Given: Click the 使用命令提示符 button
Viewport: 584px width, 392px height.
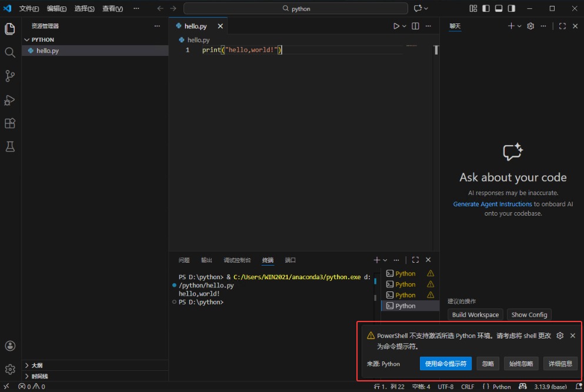Looking at the screenshot, I should [x=446, y=364].
